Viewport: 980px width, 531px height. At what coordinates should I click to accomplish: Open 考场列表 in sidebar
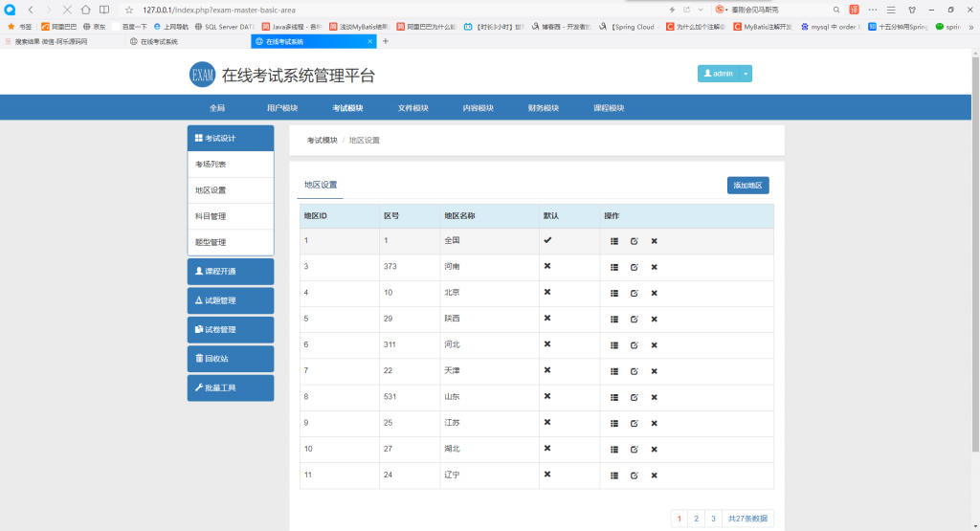(x=231, y=165)
